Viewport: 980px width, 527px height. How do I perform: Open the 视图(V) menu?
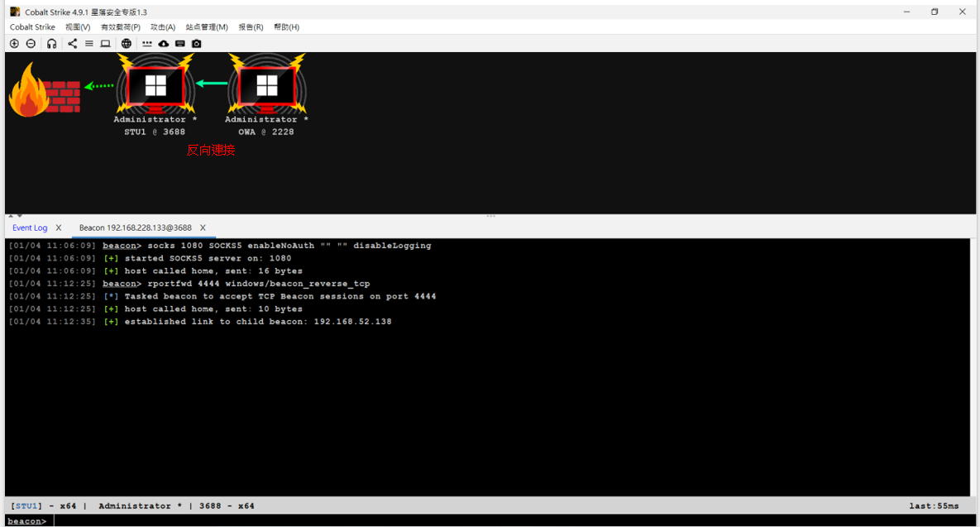tap(78, 26)
